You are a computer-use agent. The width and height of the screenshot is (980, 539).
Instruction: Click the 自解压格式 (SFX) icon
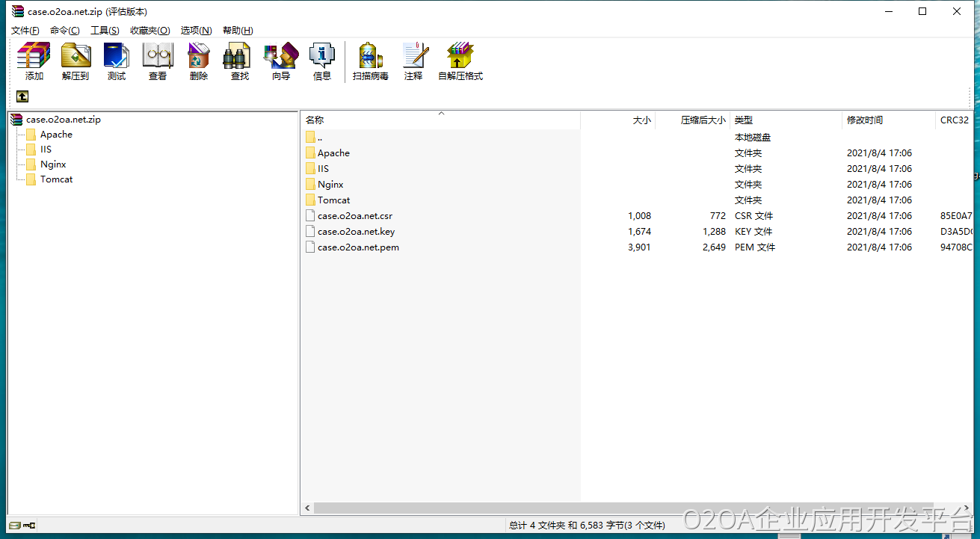460,61
